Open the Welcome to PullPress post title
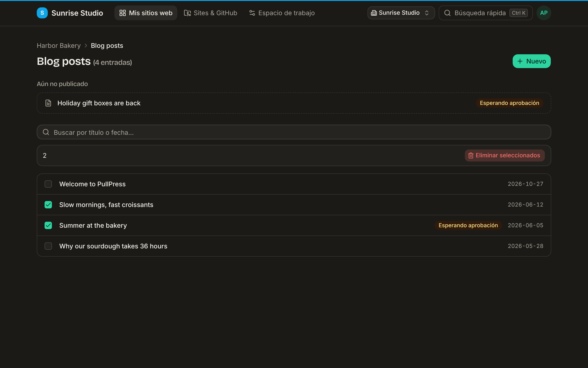This screenshot has height=368, width=588. tap(92, 184)
